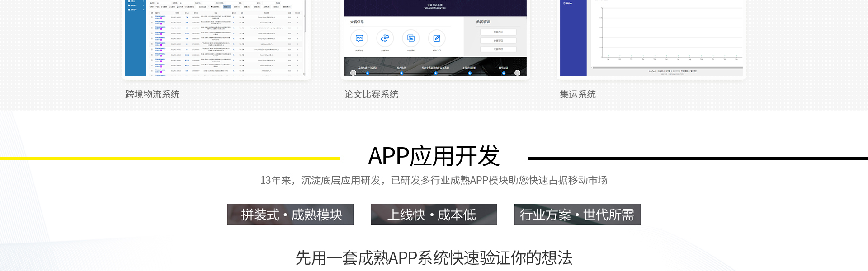
Task: Click the 论文比赛系统 caption
Action: [371, 94]
